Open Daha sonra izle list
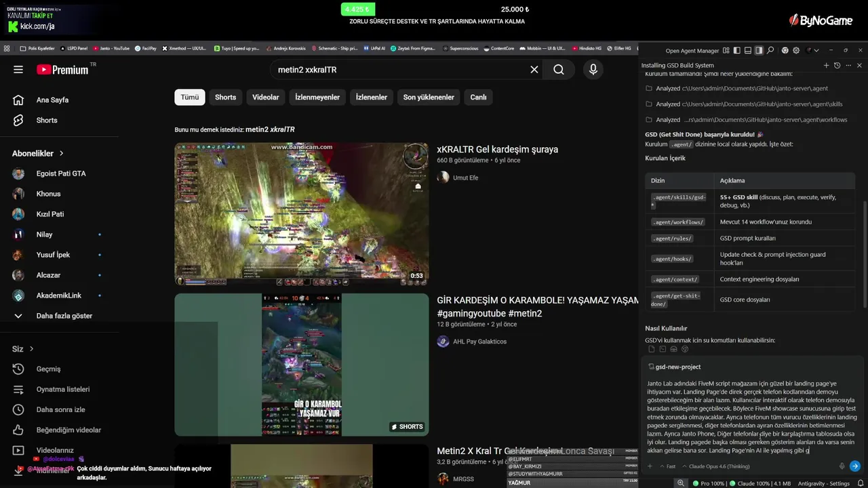This screenshot has width=868, height=488. [60, 409]
